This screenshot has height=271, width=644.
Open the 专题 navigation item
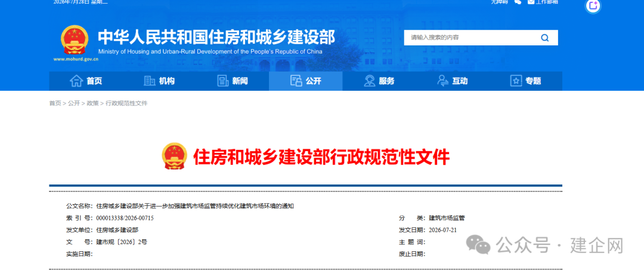525,81
